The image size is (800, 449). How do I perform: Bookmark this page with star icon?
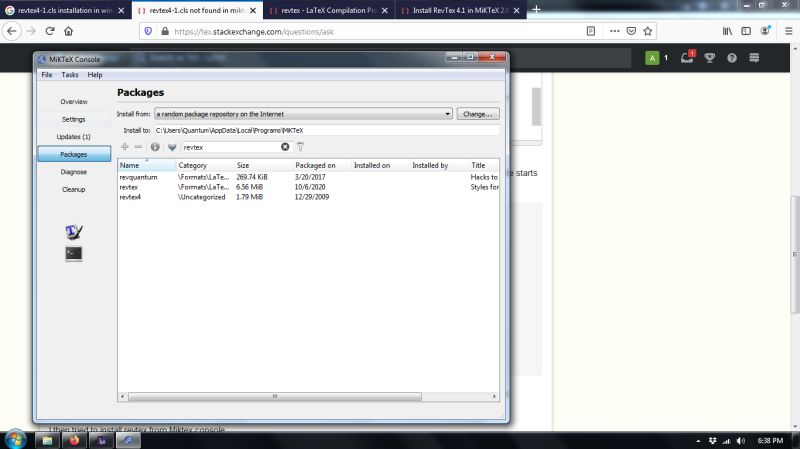point(647,31)
